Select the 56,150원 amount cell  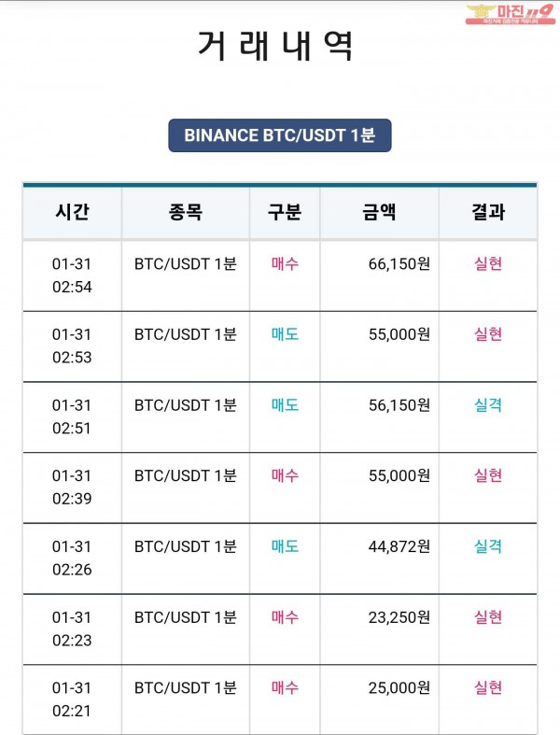point(399,405)
